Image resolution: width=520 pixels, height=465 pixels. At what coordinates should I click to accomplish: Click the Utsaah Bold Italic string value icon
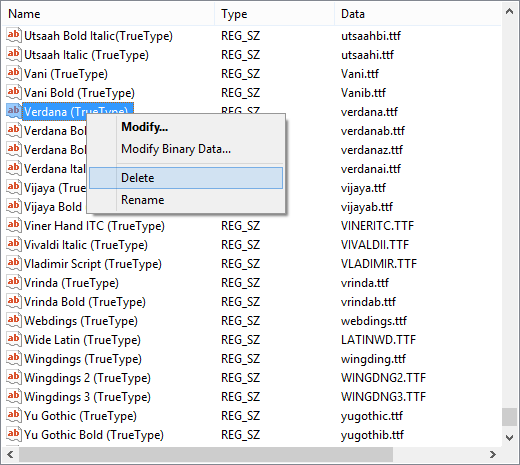click(13, 35)
